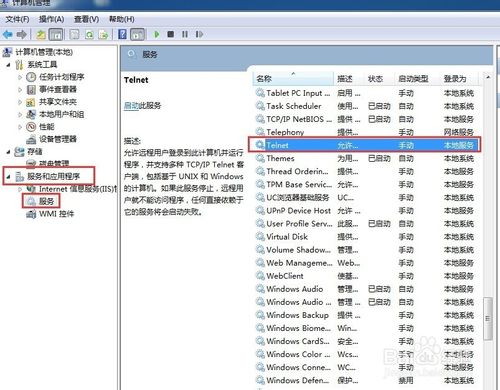The image size is (500, 390).
Task: Expand the Internet 信息服务(IIS) node
Action: [x=20, y=189]
